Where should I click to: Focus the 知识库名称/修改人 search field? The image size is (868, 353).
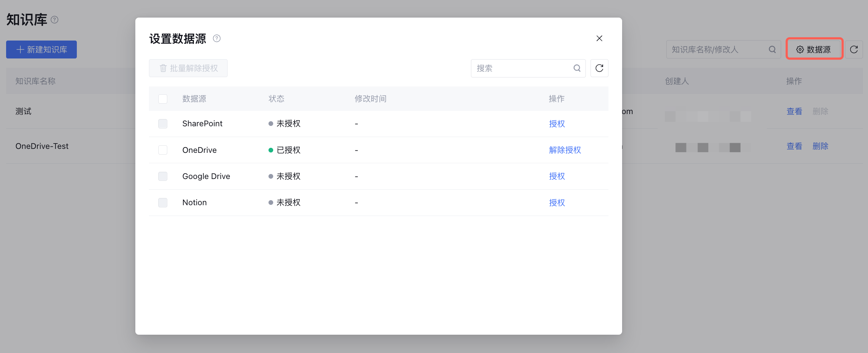click(723, 50)
